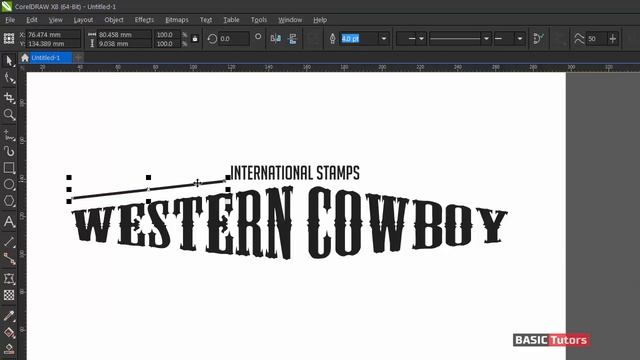Select the Color Eyedropper tool

(9, 316)
